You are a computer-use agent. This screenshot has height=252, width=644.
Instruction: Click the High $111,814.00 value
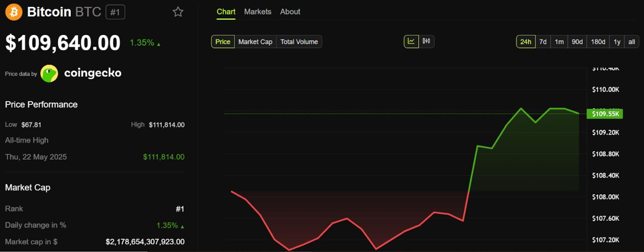(167, 125)
